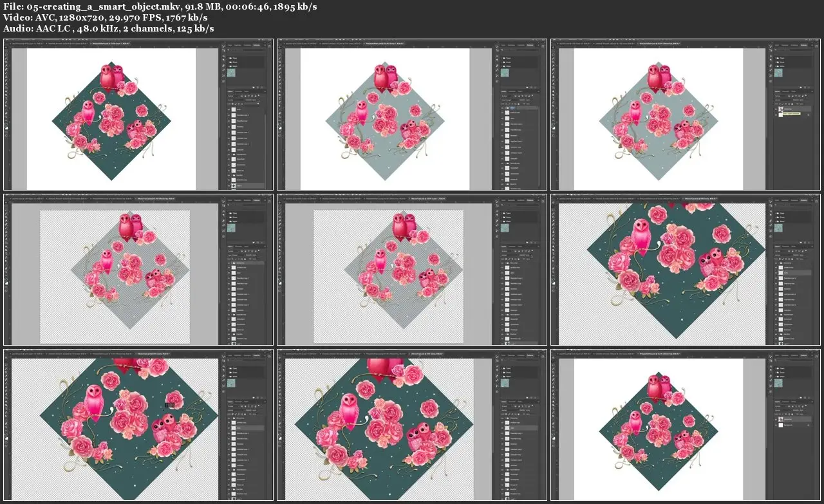This screenshot has height=504, width=824.
Task: Hide the Background layer in the last frame
Action: point(777,425)
